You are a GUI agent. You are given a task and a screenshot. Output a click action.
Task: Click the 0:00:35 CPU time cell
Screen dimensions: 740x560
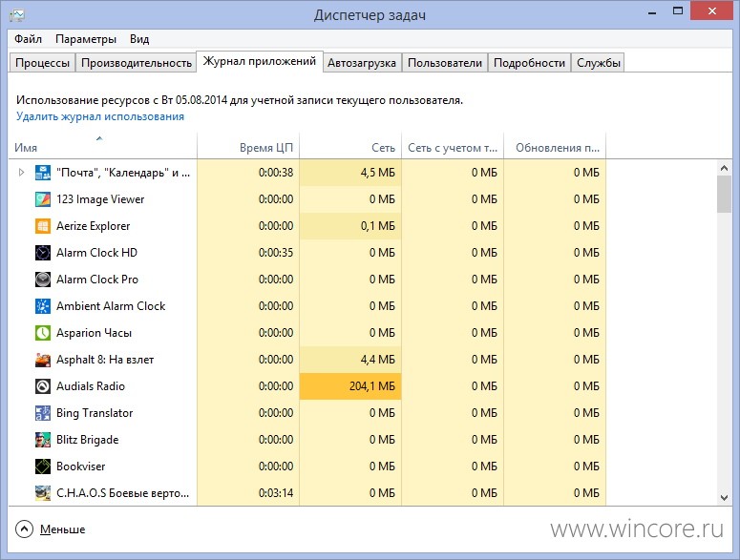click(248, 253)
